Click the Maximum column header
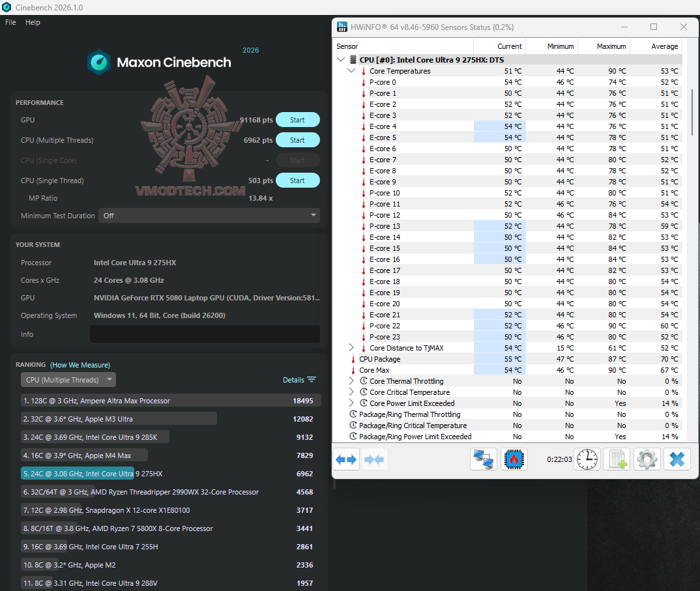 604,46
